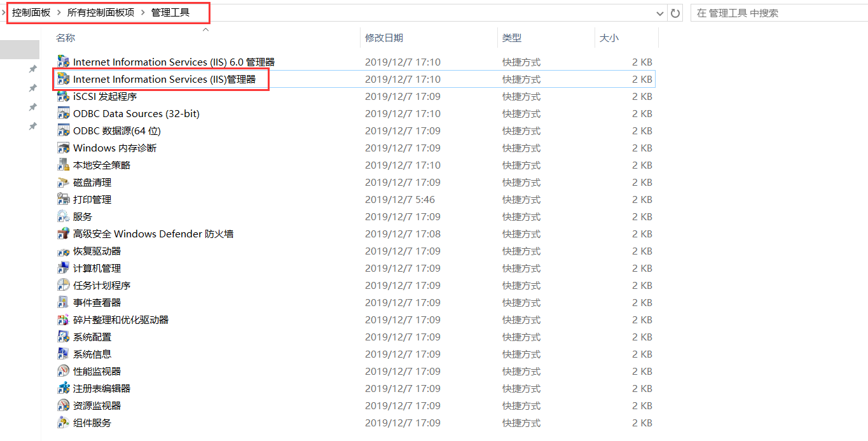Click the 管理工具 breadcrumb segment
Viewport: 868px width, 441px height.
pos(170,12)
